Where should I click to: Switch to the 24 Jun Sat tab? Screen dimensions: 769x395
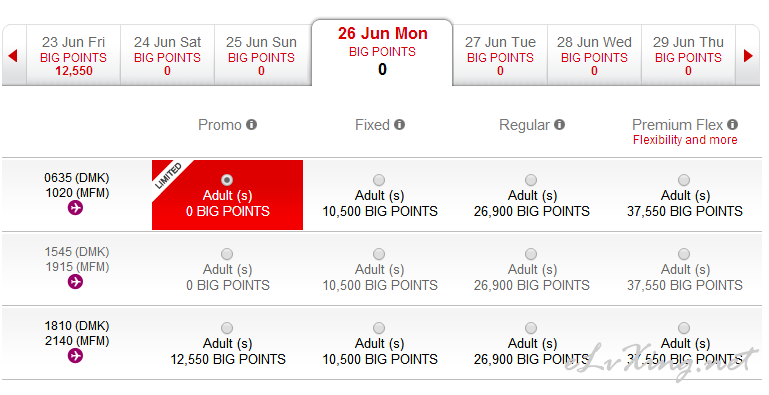[167, 56]
